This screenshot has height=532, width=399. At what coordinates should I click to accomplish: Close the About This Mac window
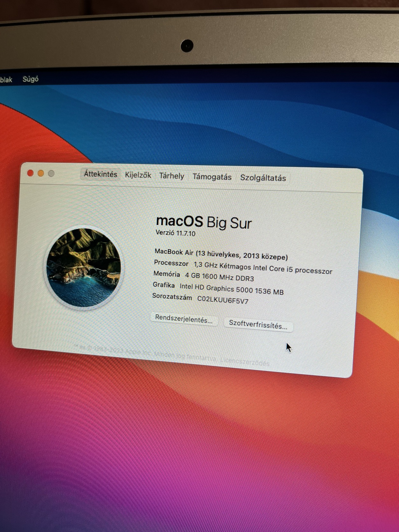[x=31, y=173]
